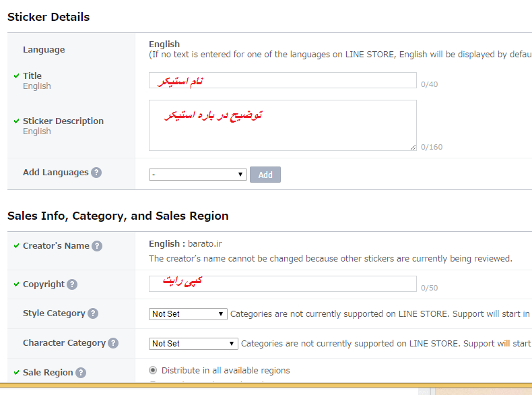Click green checkmark beside Creator's Name

coord(16,245)
